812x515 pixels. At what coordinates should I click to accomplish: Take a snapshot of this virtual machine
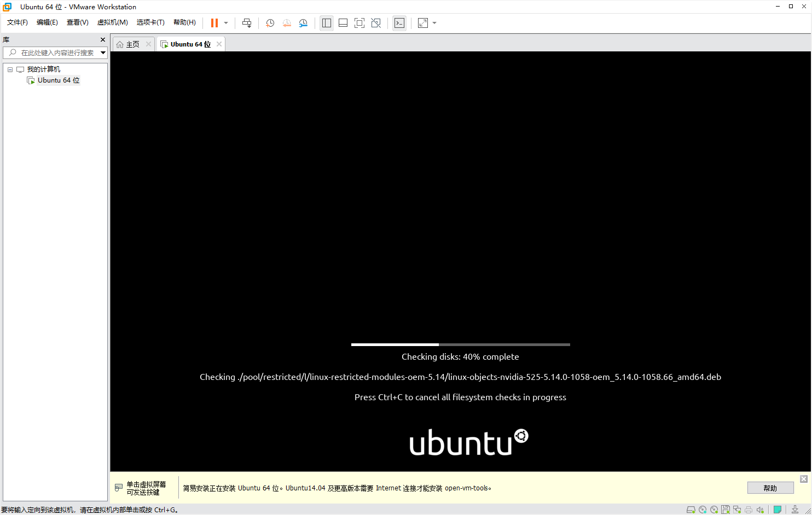[x=270, y=23]
